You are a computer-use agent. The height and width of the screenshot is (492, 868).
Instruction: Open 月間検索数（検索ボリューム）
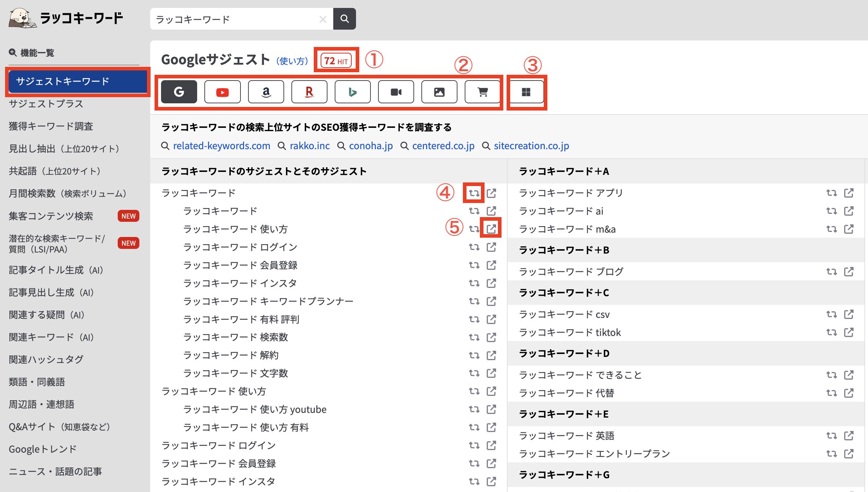pos(68,194)
